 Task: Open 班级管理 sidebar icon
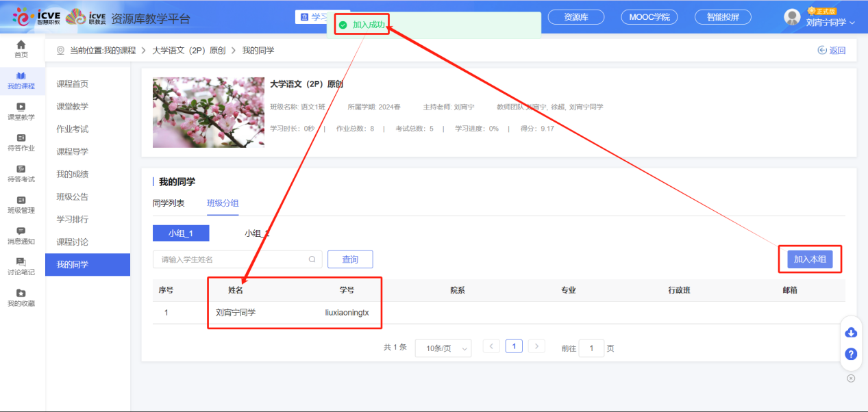pyautogui.click(x=21, y=204)
